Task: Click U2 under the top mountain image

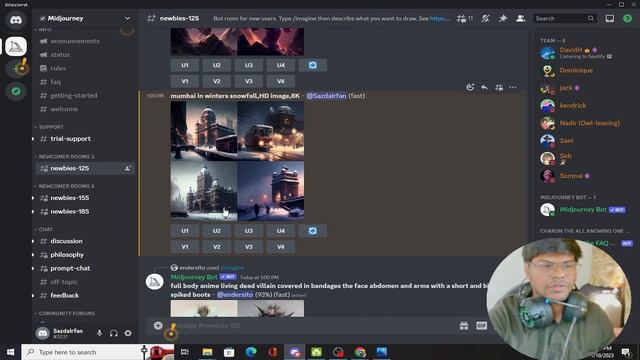Action: 217,65
